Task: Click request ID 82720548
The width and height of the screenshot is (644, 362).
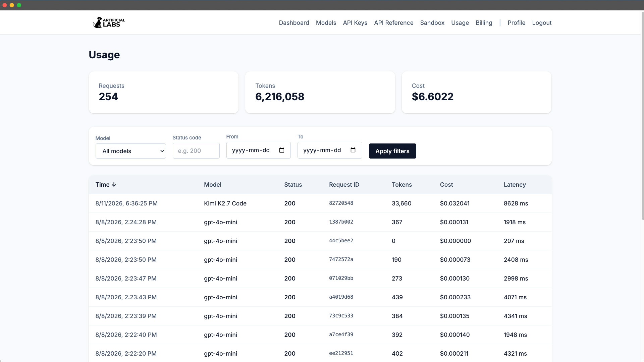Action: (x=341, y=203)
